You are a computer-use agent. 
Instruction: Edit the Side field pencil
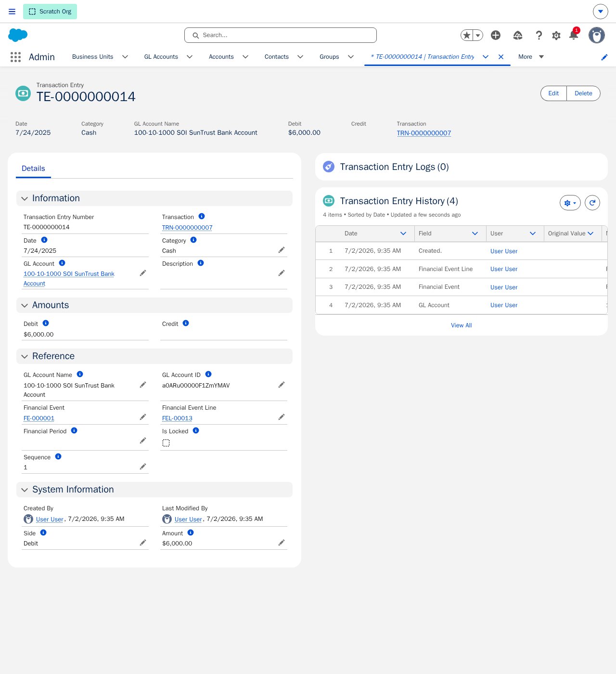point(143,543)
